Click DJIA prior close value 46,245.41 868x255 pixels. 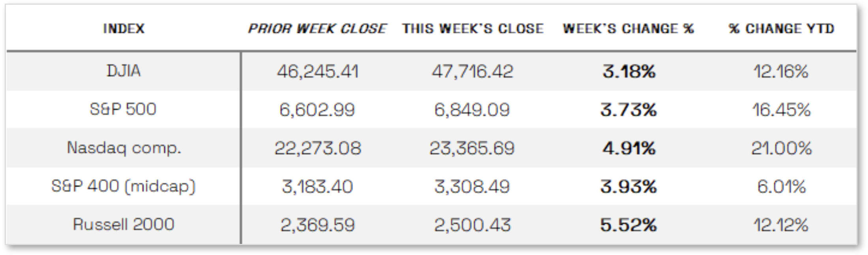click(318, 71)
